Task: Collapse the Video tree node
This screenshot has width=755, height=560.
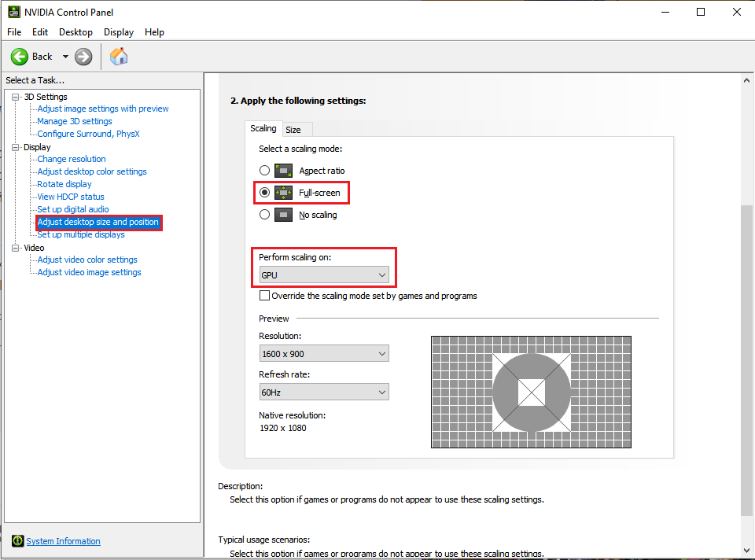Action: 16,248
